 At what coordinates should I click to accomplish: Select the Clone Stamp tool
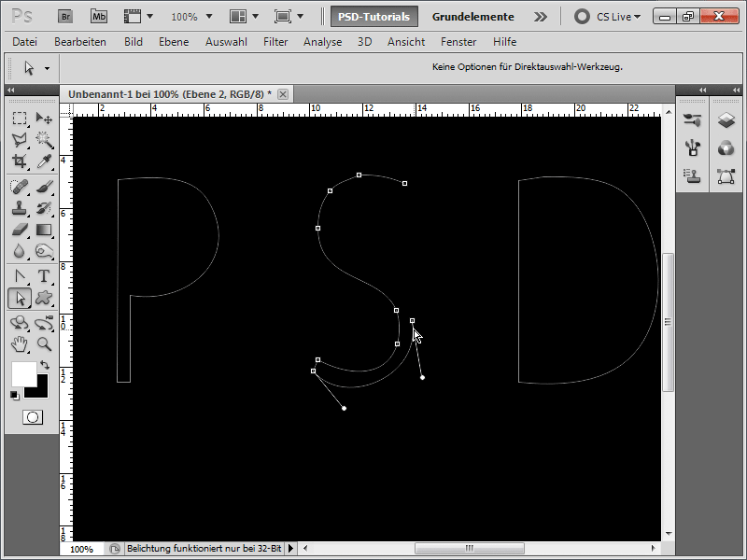pyautogui.click(x=19, y=208)
